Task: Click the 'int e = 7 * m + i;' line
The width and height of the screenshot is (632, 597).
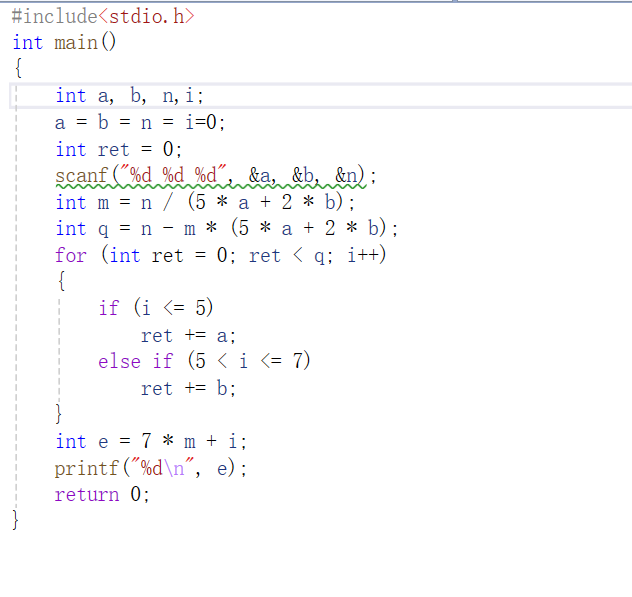Action: tap(151, 441)
